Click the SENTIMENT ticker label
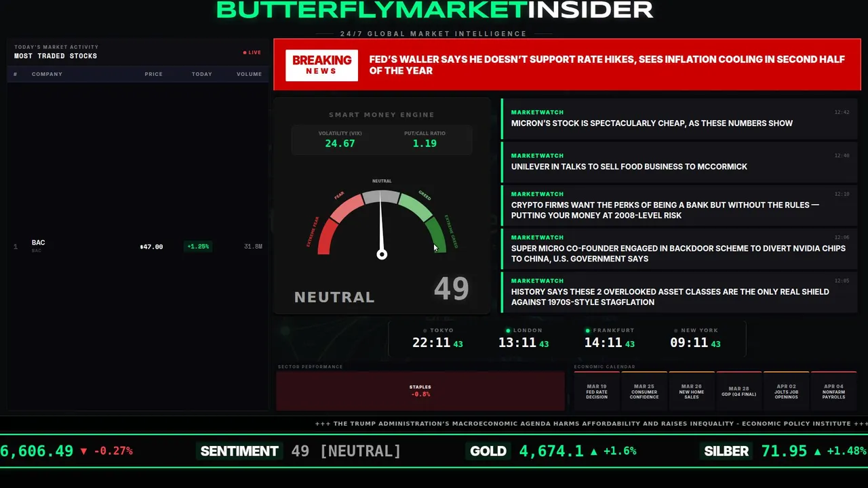This screenshot has width=868, height=488. (x=239, y=451)
